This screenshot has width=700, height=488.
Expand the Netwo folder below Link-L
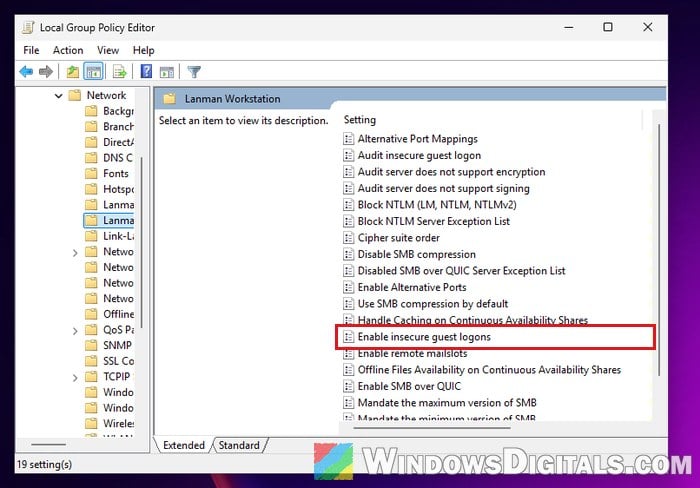click(75, 253)
